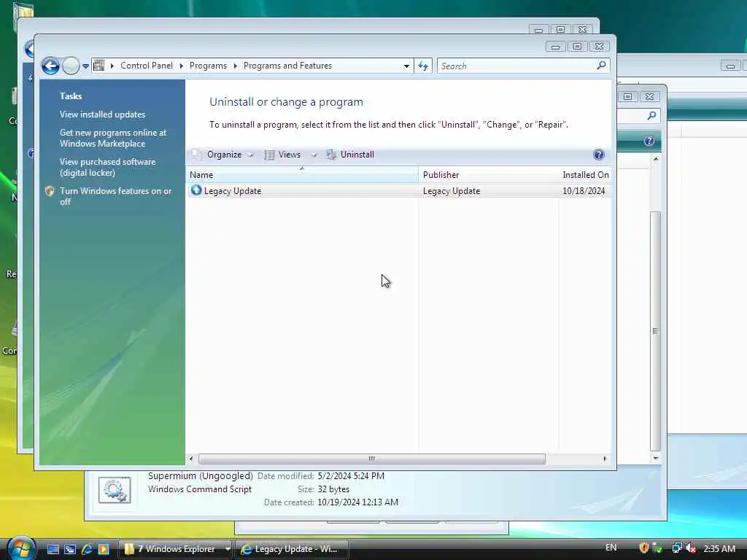Sort by Installed On column
Image resolution: width=747 pixels, height=560 pixels.
(x=585, y=175)
